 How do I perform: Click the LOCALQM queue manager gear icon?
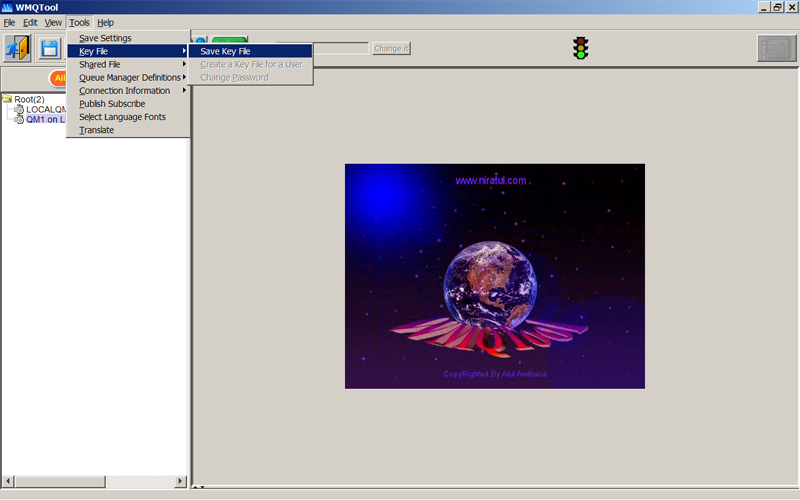click(19, 109)
